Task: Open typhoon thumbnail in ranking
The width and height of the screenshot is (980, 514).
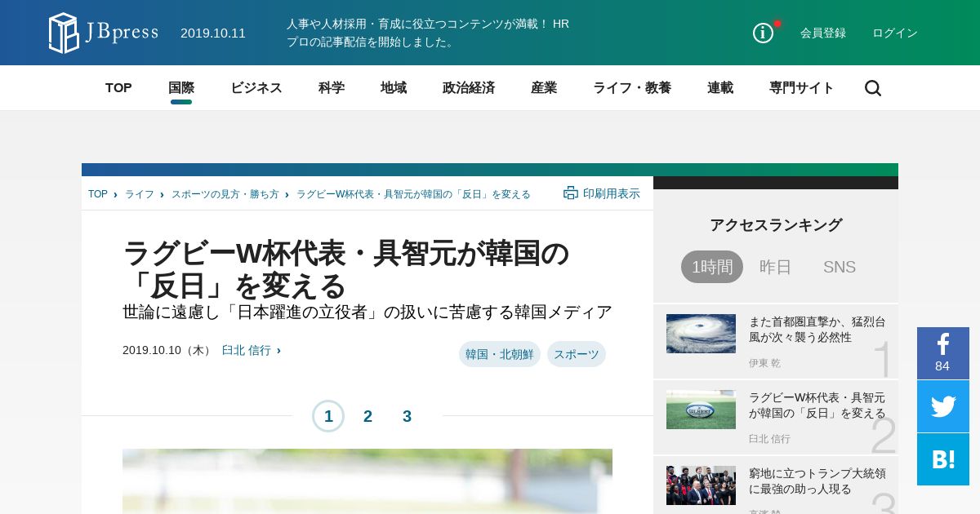Action: pos(701,334)
